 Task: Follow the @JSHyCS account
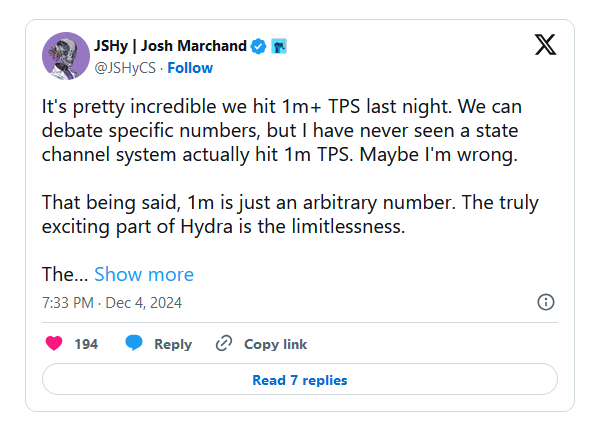pos(190,68)
